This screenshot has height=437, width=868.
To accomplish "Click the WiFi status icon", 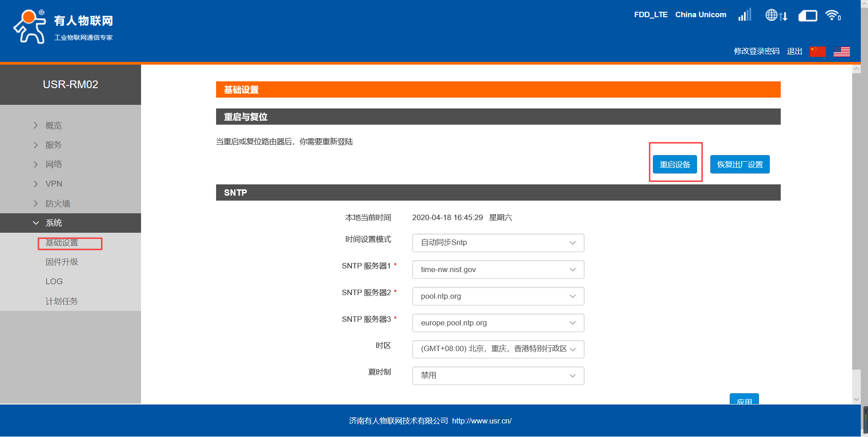I will 833,15.
